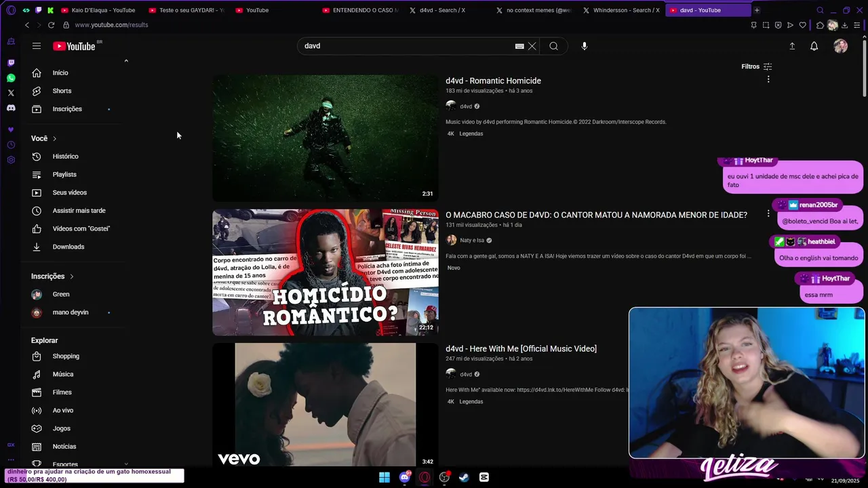
Task: Open the WhatsApp sidebar panel icon
Action: (x=11, y=78)
